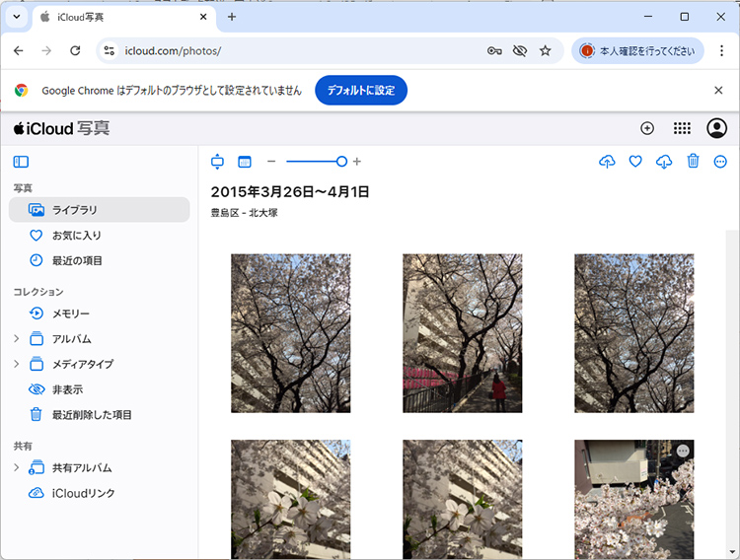
Task: Open Shared Albums (共有アルバム)
Action: pyautogui.click(x=82, y=468)
